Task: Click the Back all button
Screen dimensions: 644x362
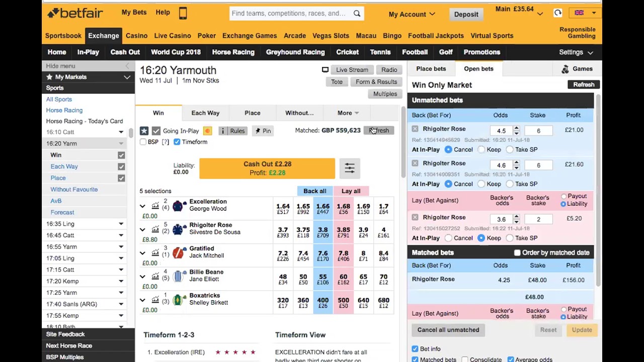Action: pyautogui.click(x=315, y=191)
